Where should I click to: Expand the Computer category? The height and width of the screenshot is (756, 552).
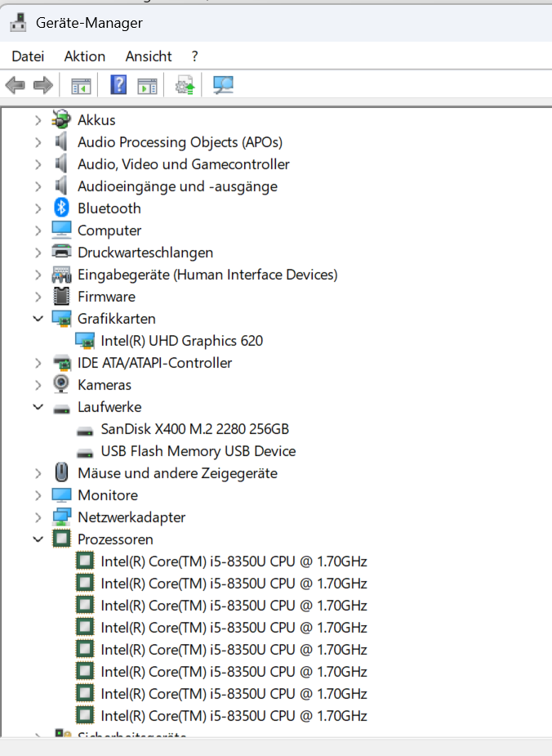(x=38, y=230)
